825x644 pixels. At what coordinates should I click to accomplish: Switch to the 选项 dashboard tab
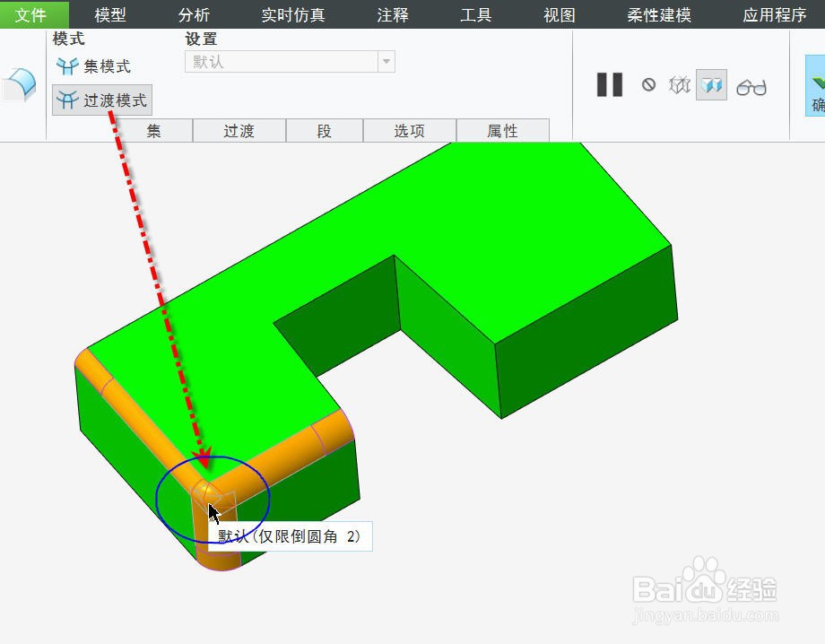click(x=408, y=130)
